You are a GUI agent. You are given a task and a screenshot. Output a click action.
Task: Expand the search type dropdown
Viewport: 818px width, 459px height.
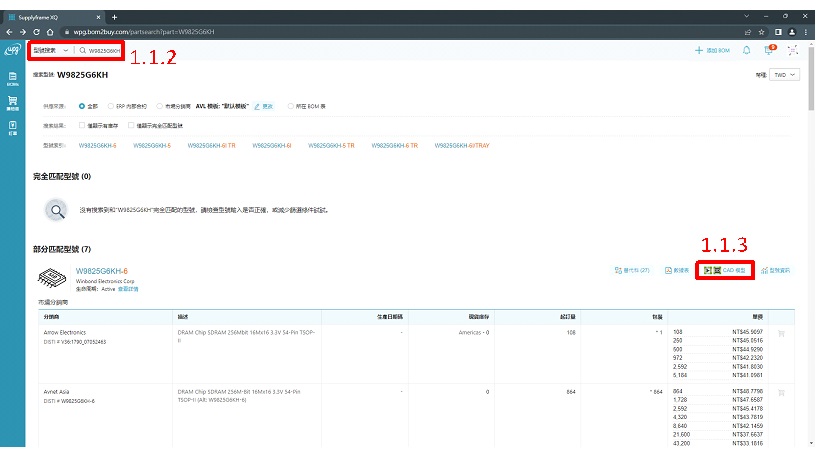(51, 50)
